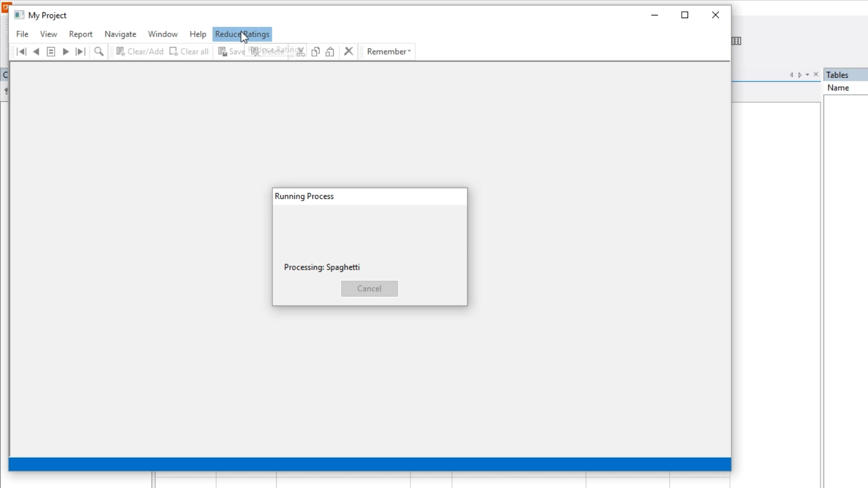Click the table grid icon at right
Viewport: 868px width, 488px height.
point(736,41)
